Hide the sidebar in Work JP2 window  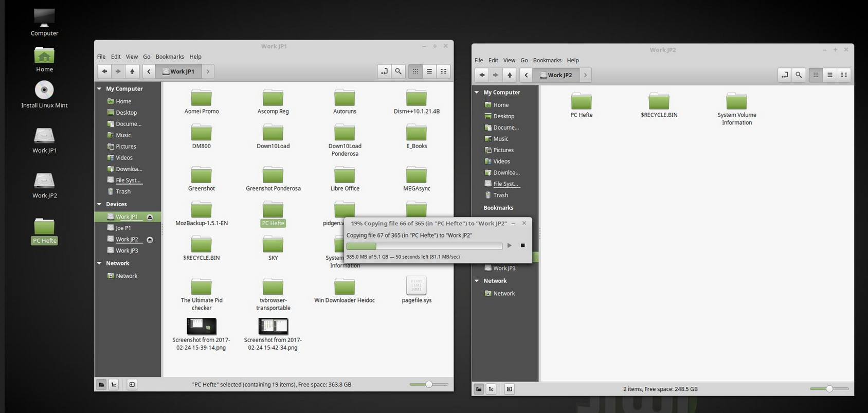point(510,389)
